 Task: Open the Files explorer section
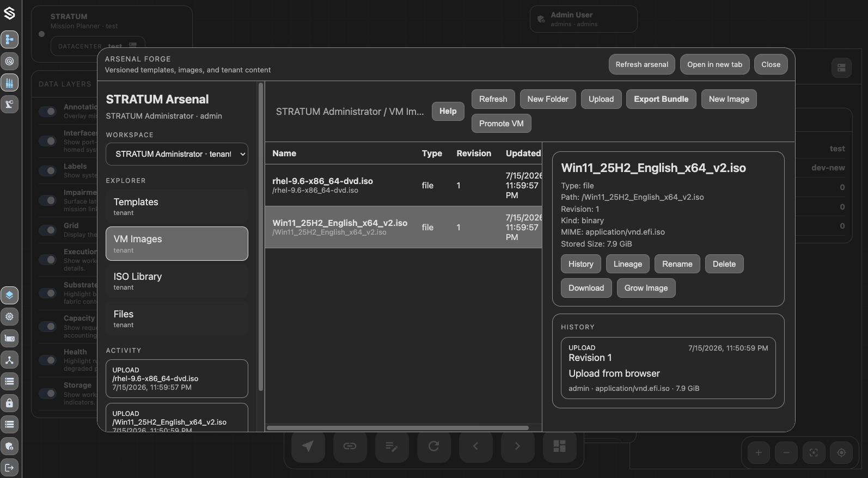[x=177, y=318]
